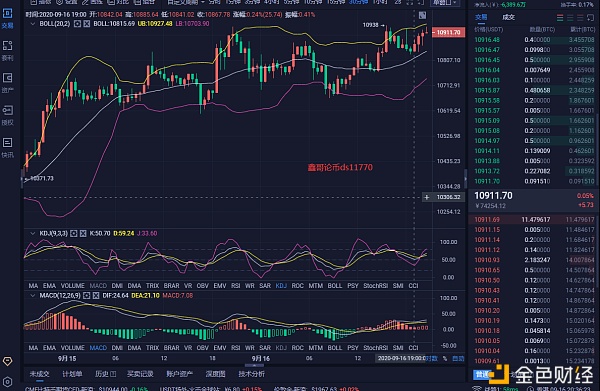Select the bid row at price 10911.69

[533, 220]
